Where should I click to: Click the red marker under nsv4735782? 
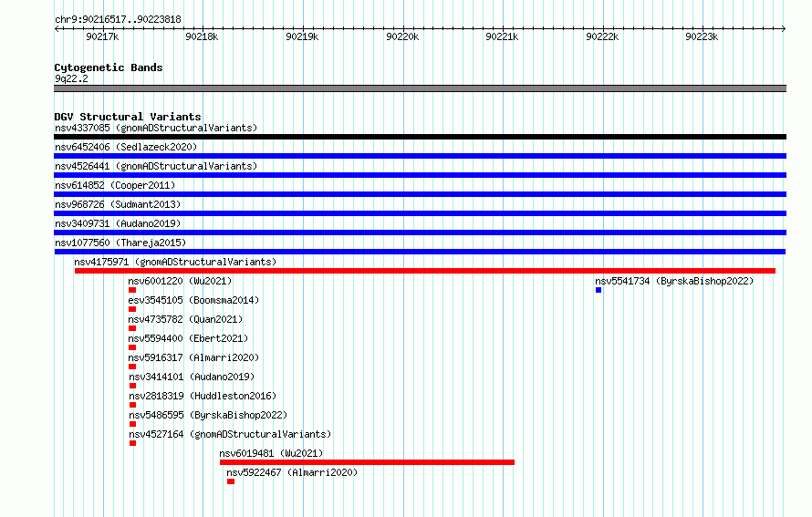tap(132, 328)
